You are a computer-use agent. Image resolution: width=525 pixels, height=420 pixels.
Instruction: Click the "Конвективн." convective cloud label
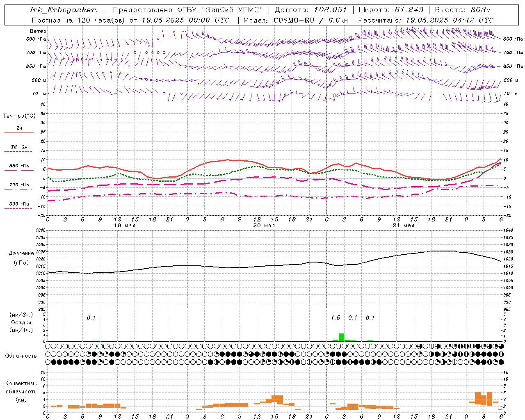tap(21, 383)
